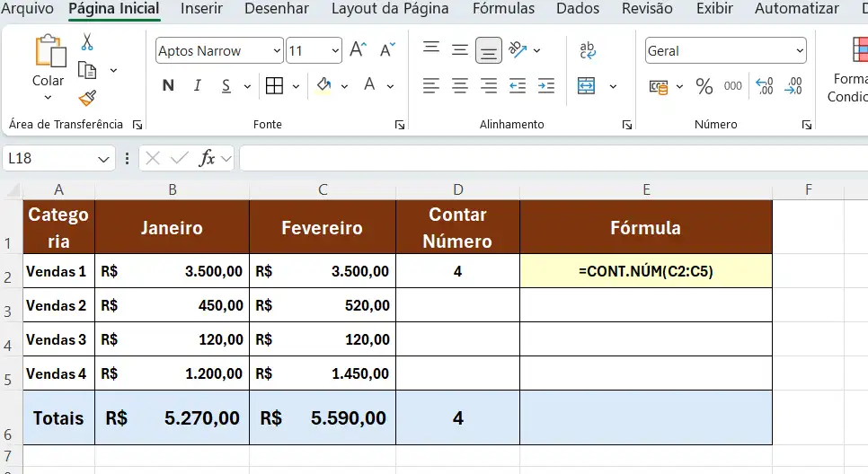
Task: Cancel entry with the X formula bar icon
Action: [x=153, y=159]
